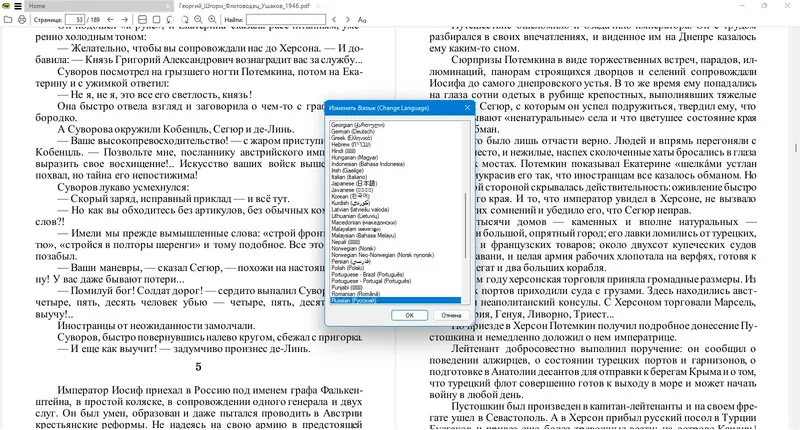Click the Отмена cancel button

pos(451,315)
